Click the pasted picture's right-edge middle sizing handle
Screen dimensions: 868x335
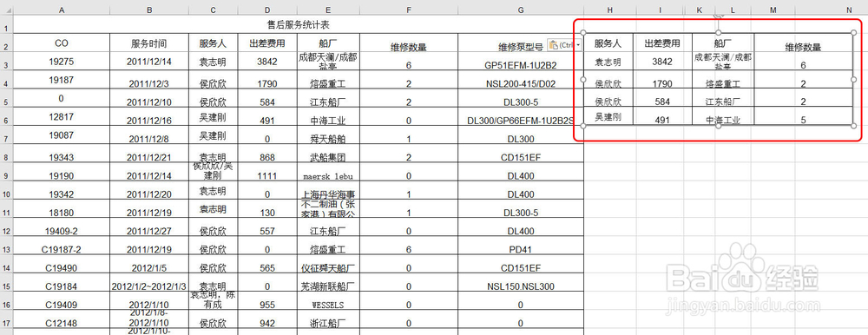[853, 80]
